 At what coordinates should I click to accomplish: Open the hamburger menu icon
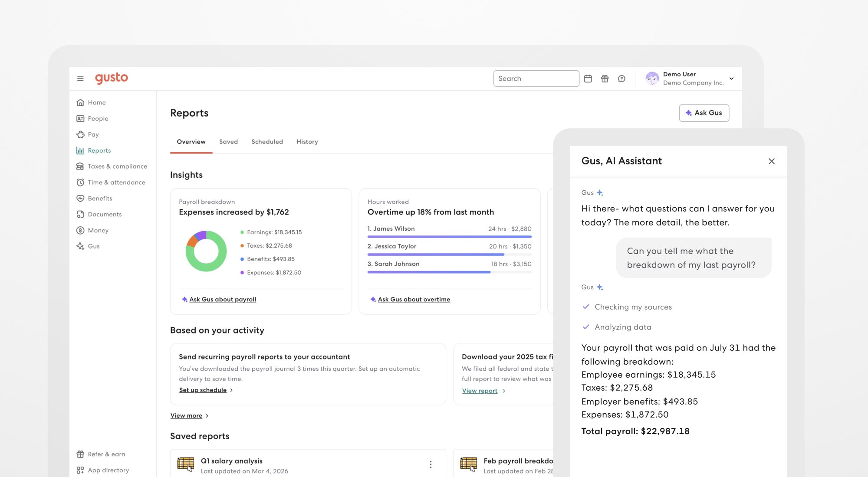point(80,78)
